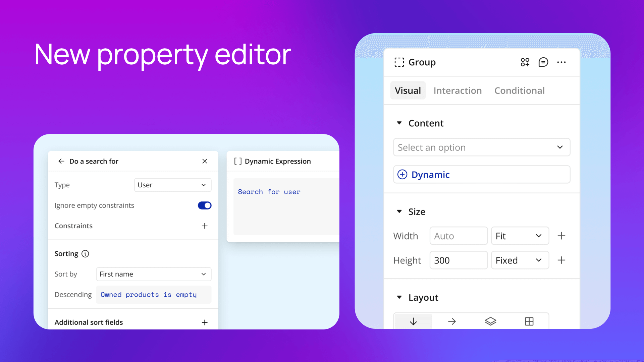
Task: Select the stack layout option
Action: [490, 321]
